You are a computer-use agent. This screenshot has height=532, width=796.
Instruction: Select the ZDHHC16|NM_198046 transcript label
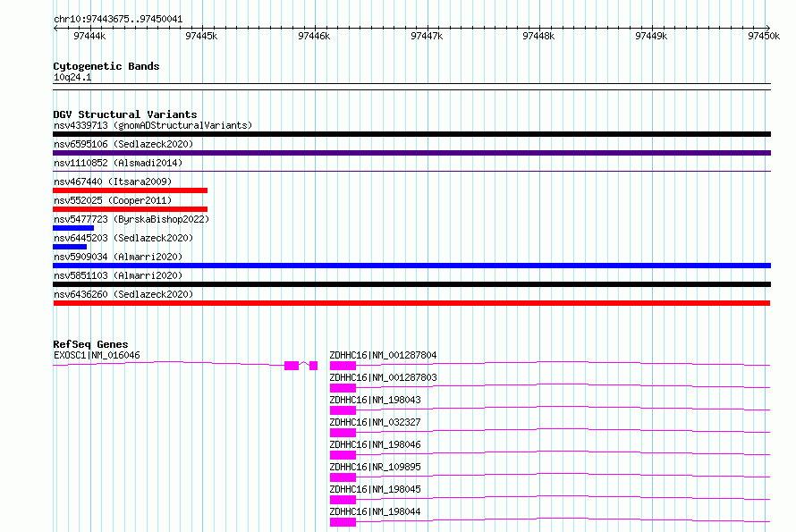(x=375, y=444)
